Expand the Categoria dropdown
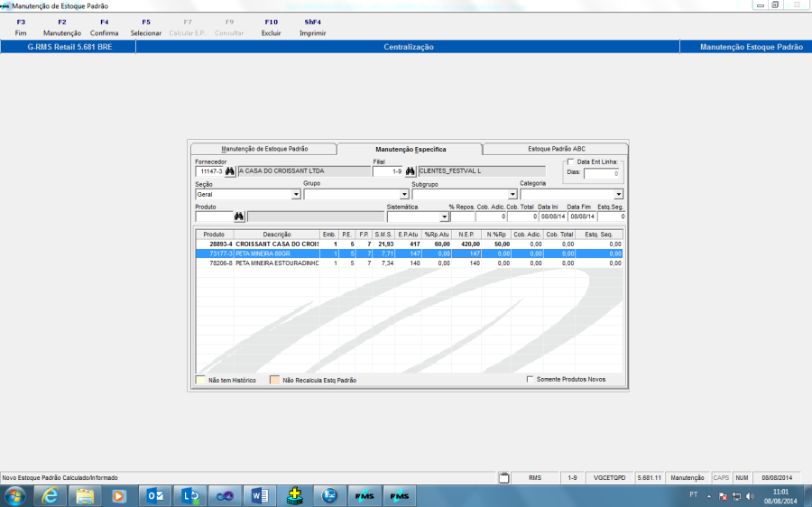The image size is (812, 507). click(618, 194)
